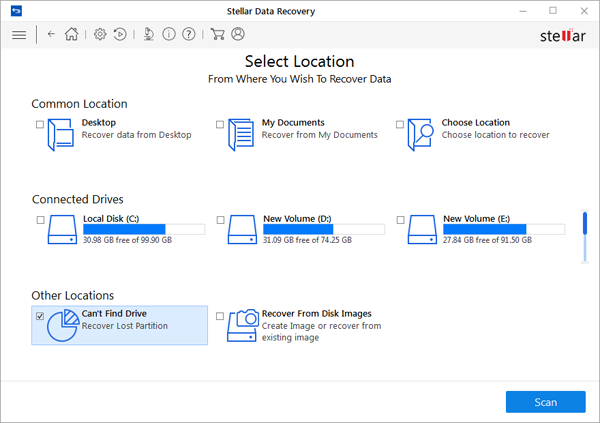The width and height of the screenshot is (600, 423).
Task: Click the 'Choose Location' label
Action: click(x=476, y=122)
